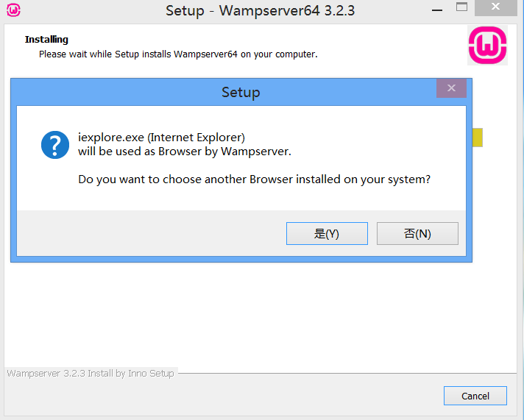Image resolution: width=524 pixels, height=420 pixels.
Task: Select 否(N) to keep Internet Explorer
Action: pos(417,234)
